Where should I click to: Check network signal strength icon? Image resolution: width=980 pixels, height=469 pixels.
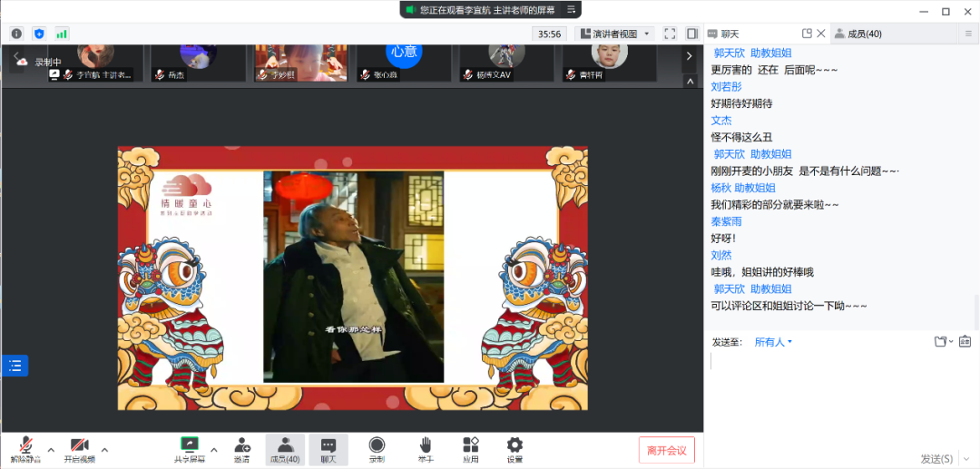(62, 34)
